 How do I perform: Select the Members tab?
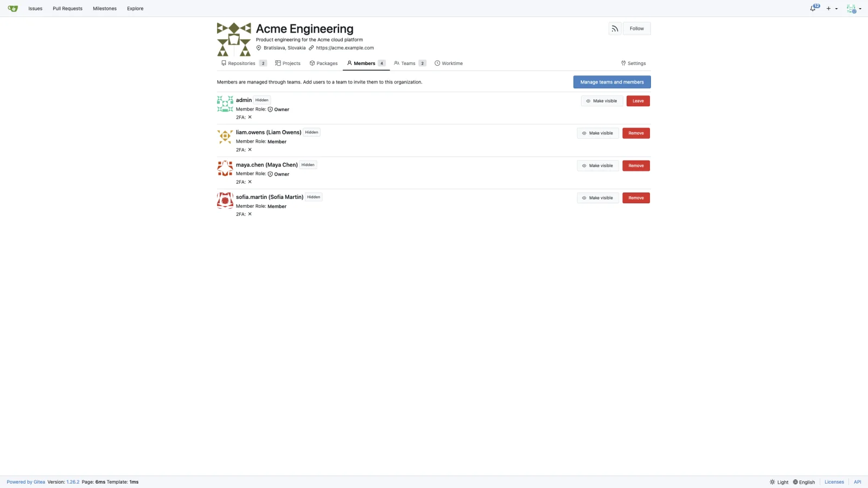366,63
